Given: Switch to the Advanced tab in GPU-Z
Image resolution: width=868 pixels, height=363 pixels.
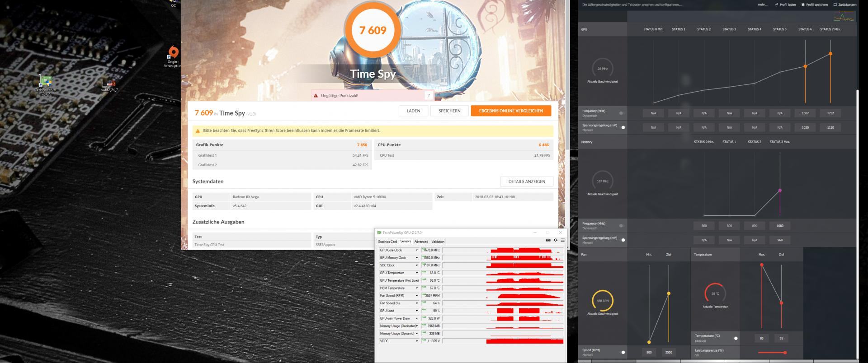Looking at the screenshot, I should tap(421, 242).
